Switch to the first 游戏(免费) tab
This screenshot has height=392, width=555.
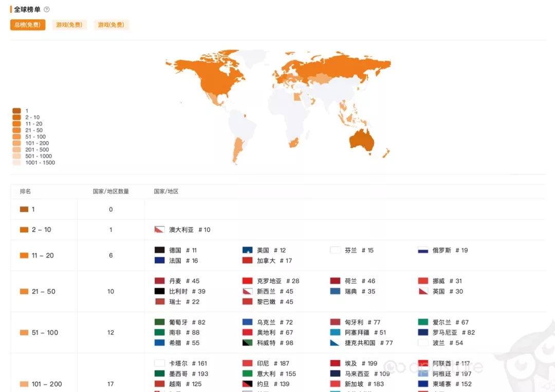(x=69, y=24)
